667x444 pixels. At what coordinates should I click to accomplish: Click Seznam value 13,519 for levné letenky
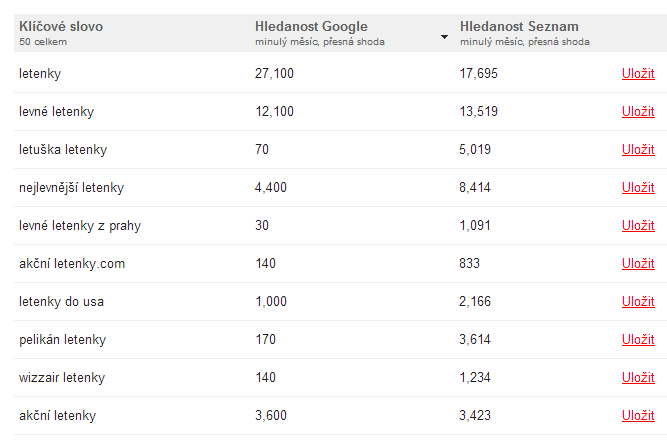coord(479,111)
